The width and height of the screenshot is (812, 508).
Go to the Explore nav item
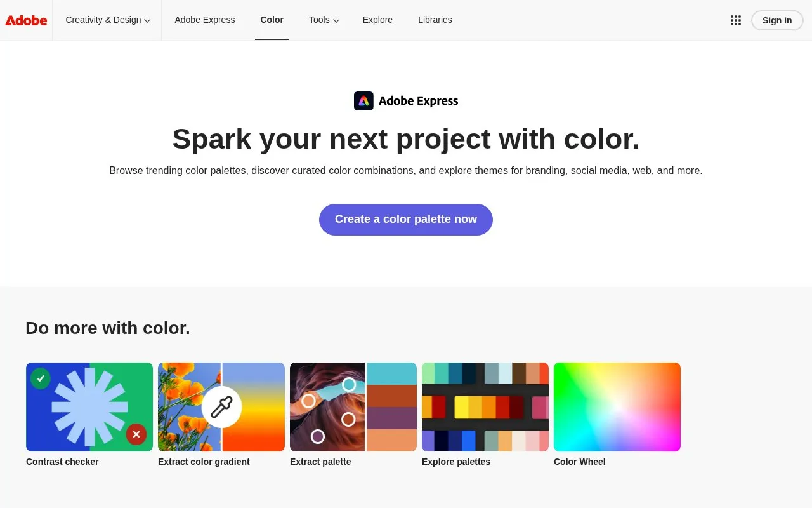click(377, 20)
